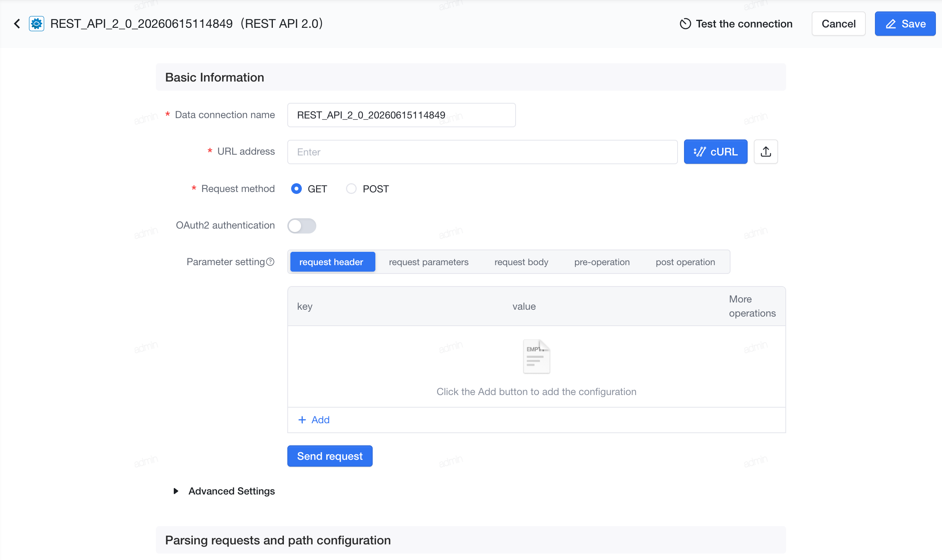Click the plus icon next to Add
The width and height of the screenshot is (942, 560).
coord(302,420)
